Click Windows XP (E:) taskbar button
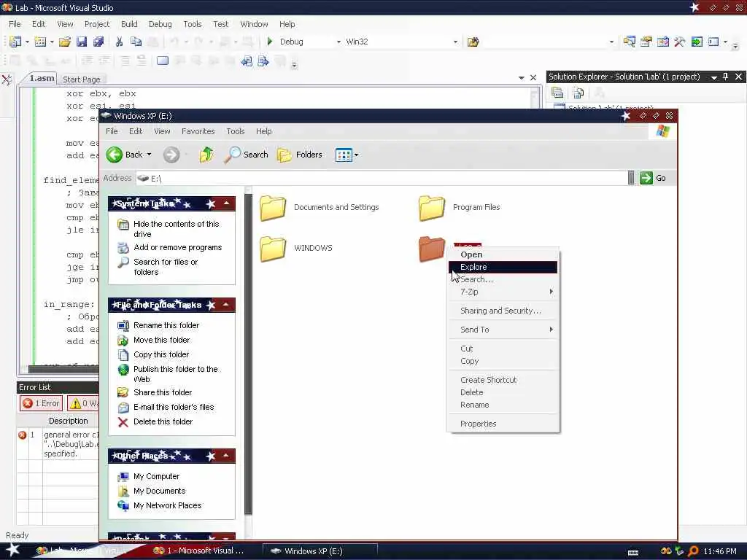Screen dimensions: 747x560 coord(320,551)
